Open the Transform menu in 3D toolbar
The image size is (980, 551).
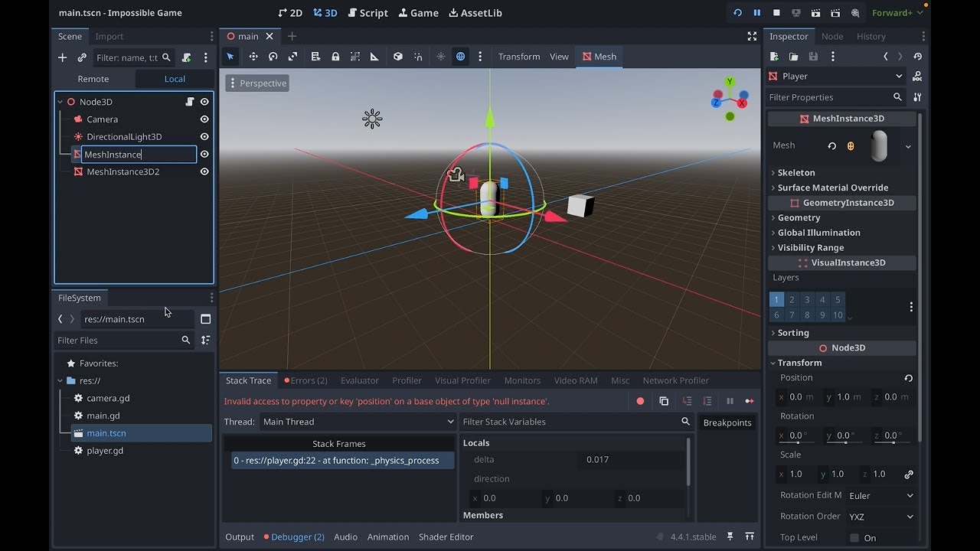coord(519,57)
